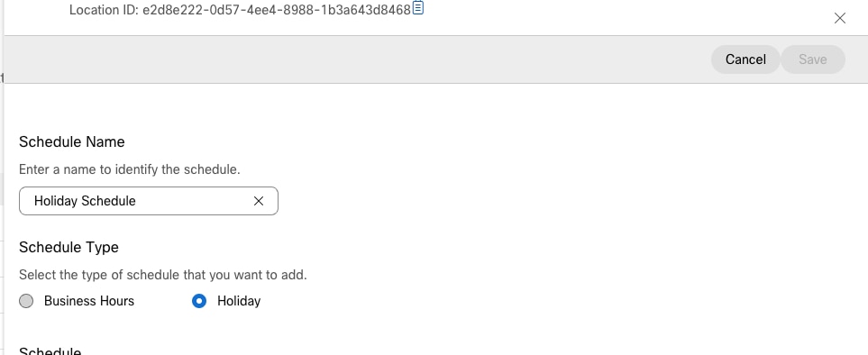Click the partially visible Schedule heading
Image resolution: width=868 pixels, height=355 pixels.
pos(50,350)
